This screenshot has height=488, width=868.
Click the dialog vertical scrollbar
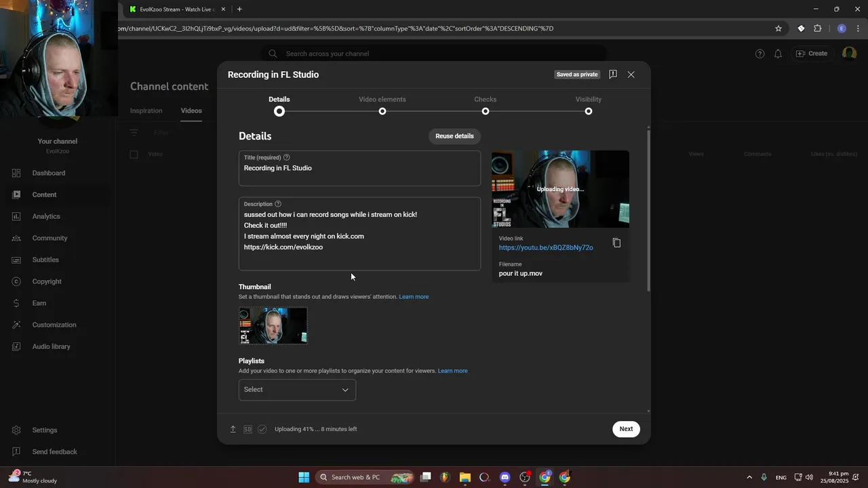pos(648,210)
